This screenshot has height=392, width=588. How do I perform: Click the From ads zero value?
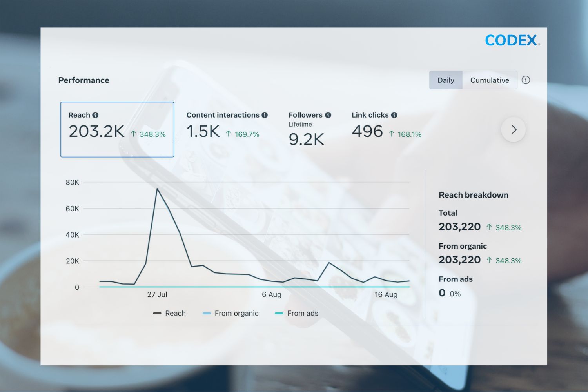click(442, 292)
